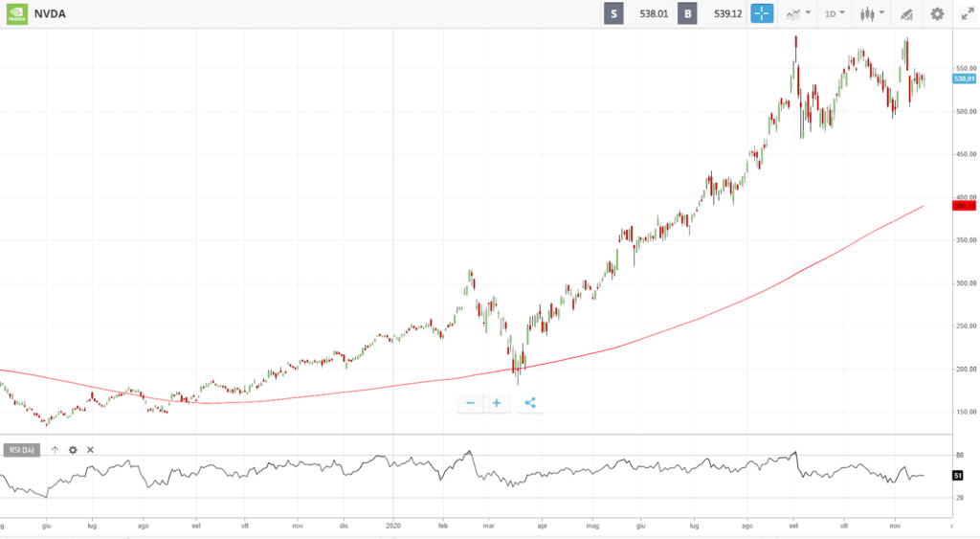Open the candlestick chart type dropdown

[872, 13]
